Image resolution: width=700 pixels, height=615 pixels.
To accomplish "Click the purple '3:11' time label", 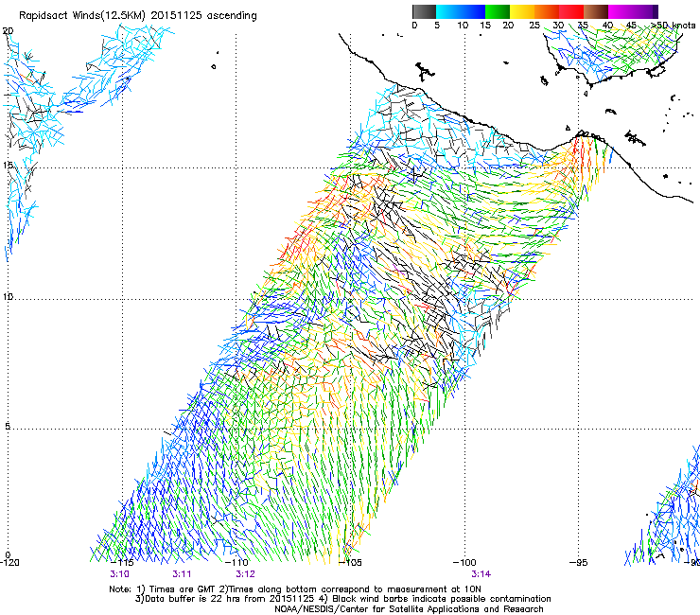I will [x=183, y=574].
